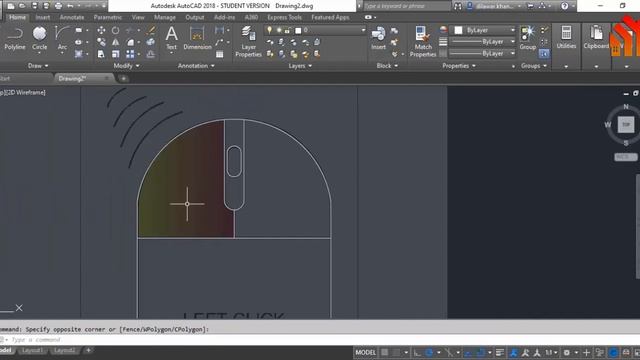Open Layer Properties manager
Viewport: 640px width, 360px height.
pos(248,41)
